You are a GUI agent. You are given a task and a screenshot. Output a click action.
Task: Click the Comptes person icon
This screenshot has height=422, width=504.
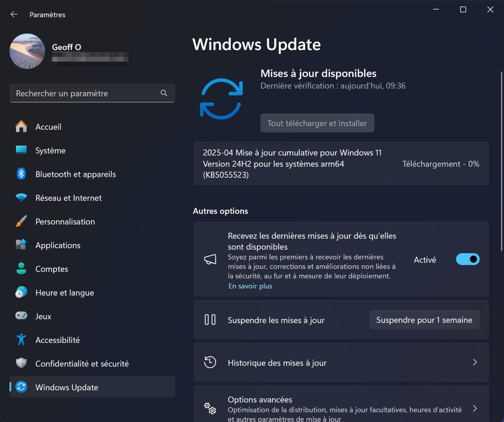tap(21, 268)
